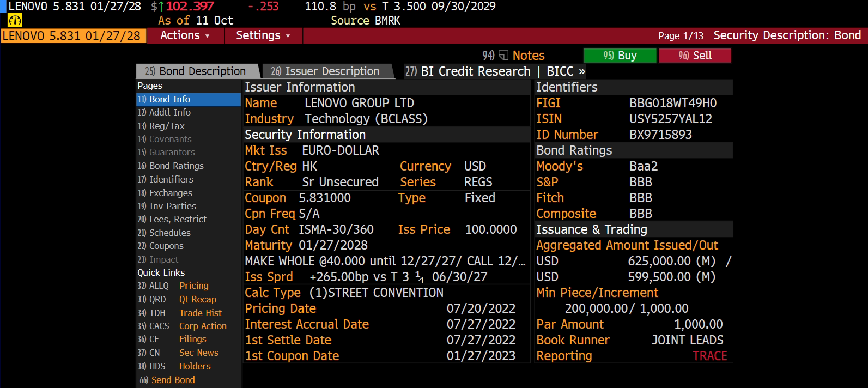Image resolution: width=868 pixels, height=388 pixels.
Task: Click the yellow gauge icon under LENOVO ticker
Action: coord(15,21)
